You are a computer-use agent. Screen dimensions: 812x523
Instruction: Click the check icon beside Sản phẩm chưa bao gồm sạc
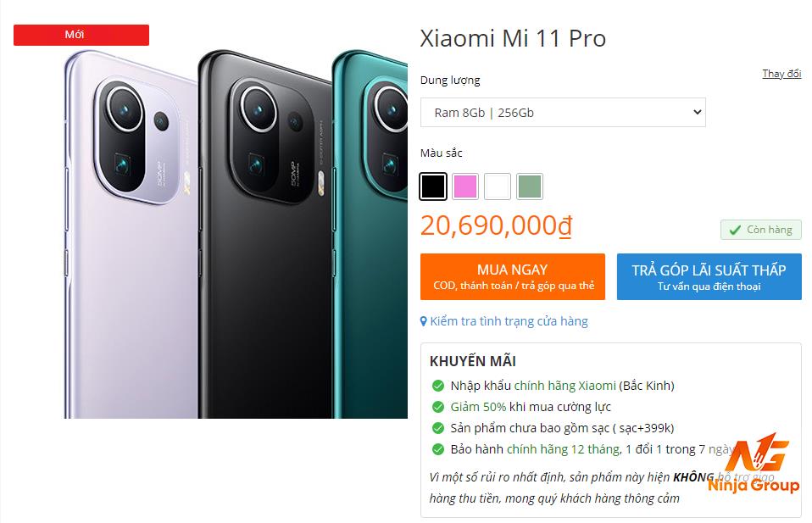(438, 428)
